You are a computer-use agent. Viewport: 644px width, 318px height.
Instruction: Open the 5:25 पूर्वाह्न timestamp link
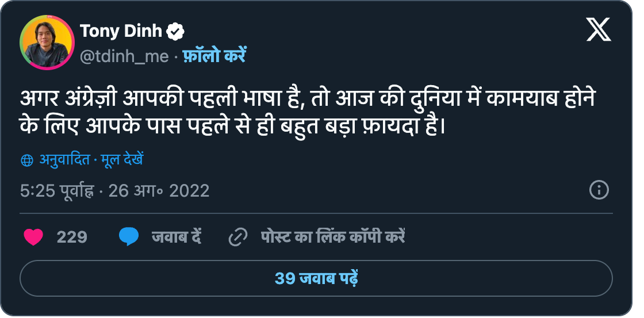point(57,191)
